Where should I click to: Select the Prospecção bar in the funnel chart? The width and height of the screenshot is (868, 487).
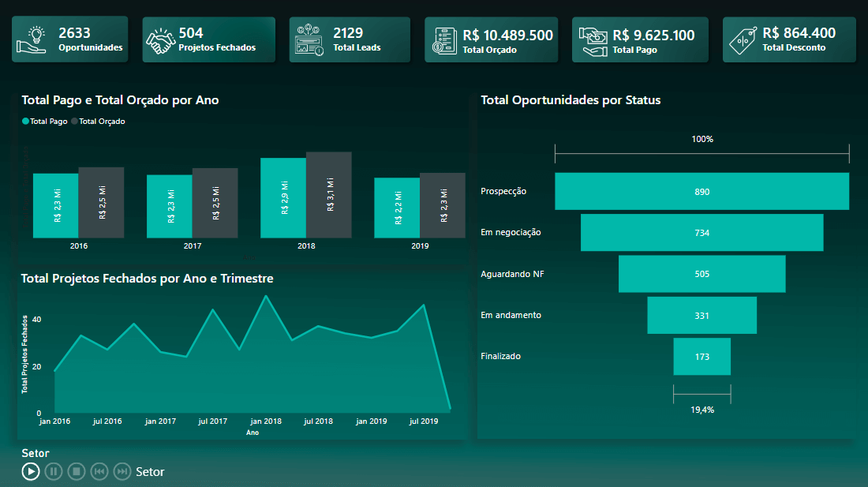(702, 191)
